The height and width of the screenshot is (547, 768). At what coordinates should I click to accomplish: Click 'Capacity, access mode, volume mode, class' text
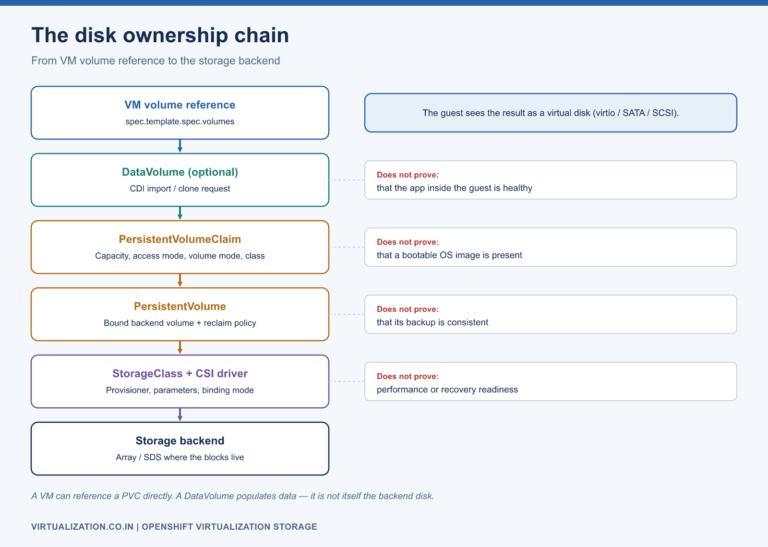coord(180,256)
